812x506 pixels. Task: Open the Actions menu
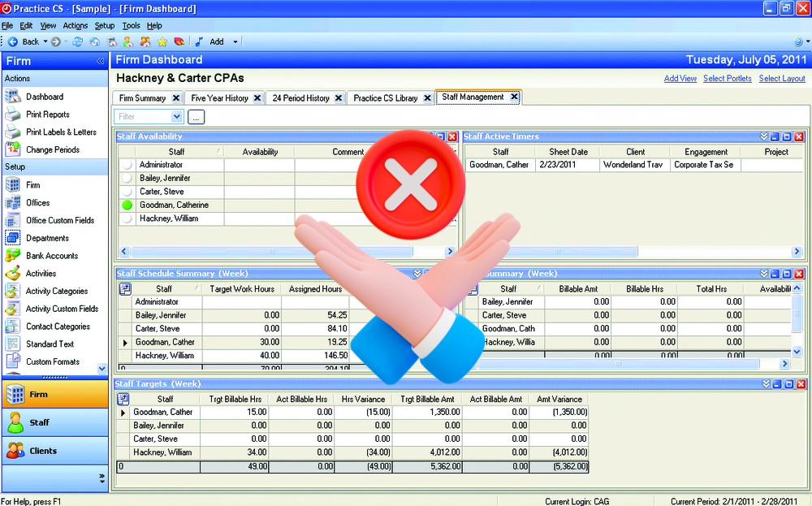[x=75, y=25]
